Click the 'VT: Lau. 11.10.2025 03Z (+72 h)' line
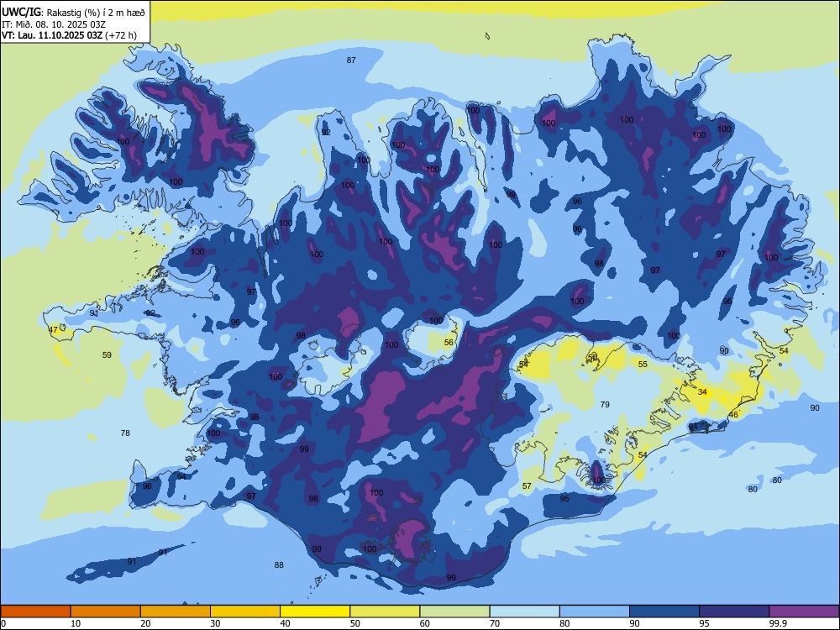Screen dimensions: 840x630 [69, 35]
